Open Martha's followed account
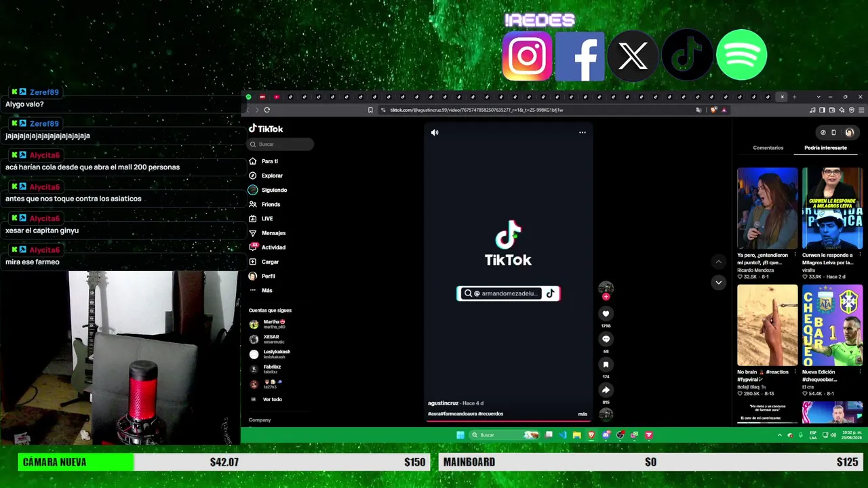 [x=269, y=325]
